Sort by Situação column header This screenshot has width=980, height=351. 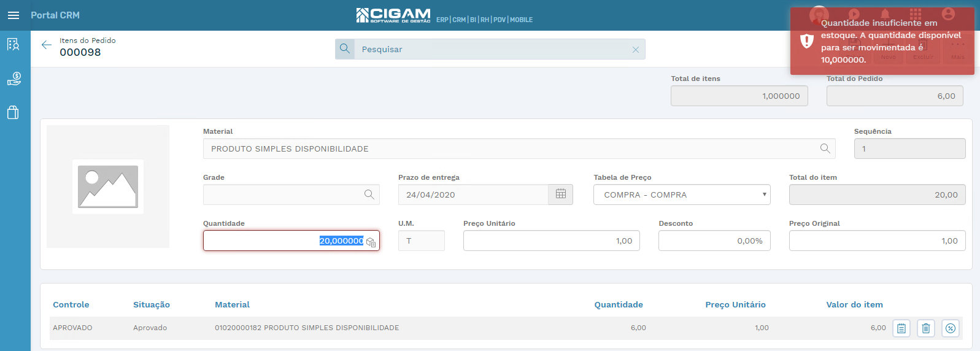tap(152, 304)
